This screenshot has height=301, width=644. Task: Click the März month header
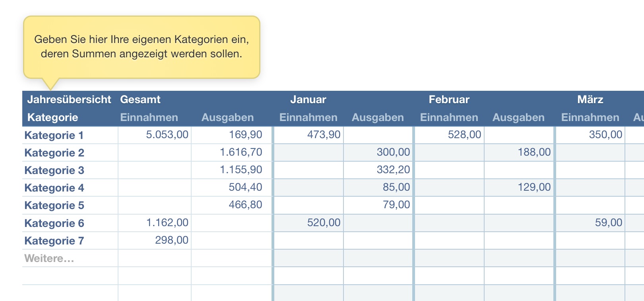pyautogui.click(x=590, y=100)
